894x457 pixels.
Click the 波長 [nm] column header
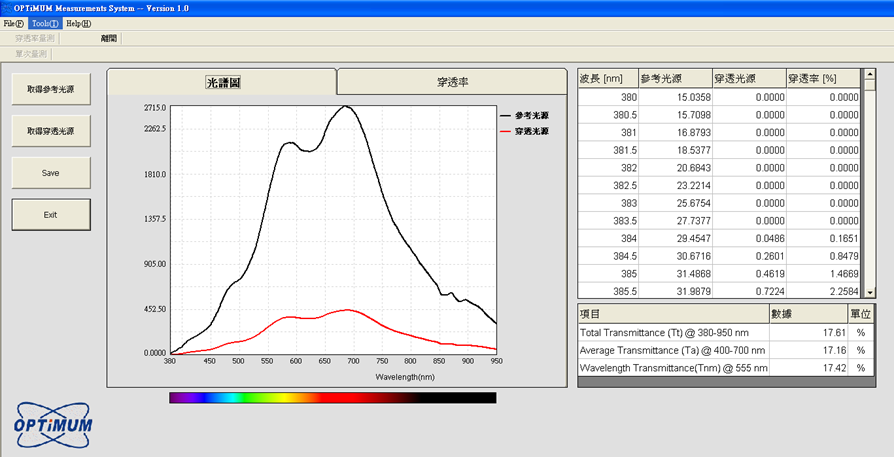(x=608, y=79)
